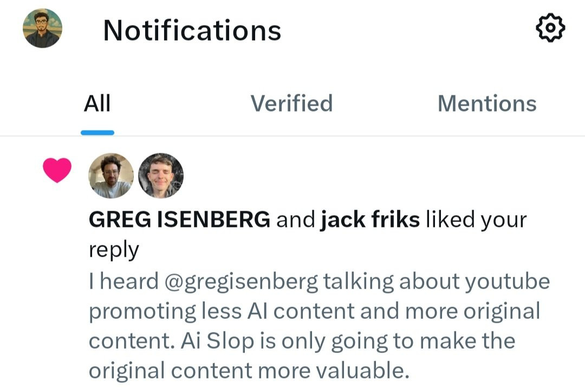Follow the @gregisenberg mention in the reply
The height and width of the screenshot is (392, 585).
coord(241,282)
